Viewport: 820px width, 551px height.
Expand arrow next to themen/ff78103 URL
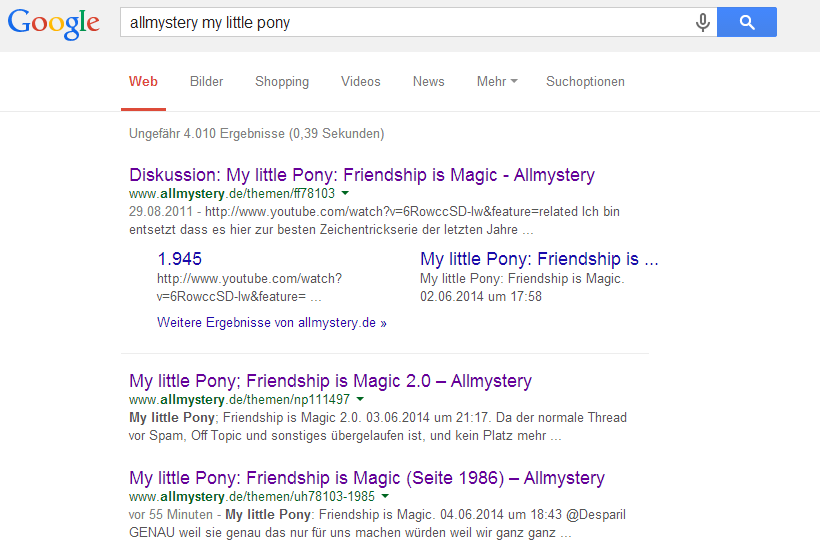point(345,193)
